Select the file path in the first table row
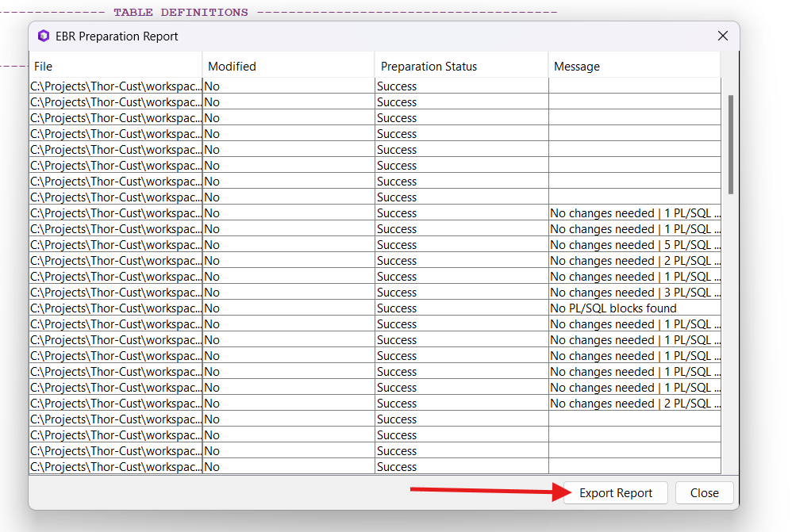This screenshot has height=532, width=792. point(116,86)
